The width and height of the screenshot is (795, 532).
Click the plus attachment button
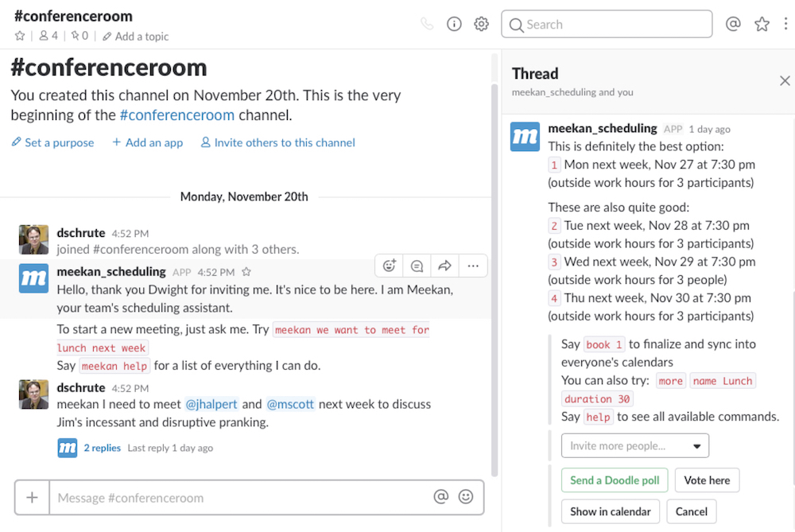[32, 498]
